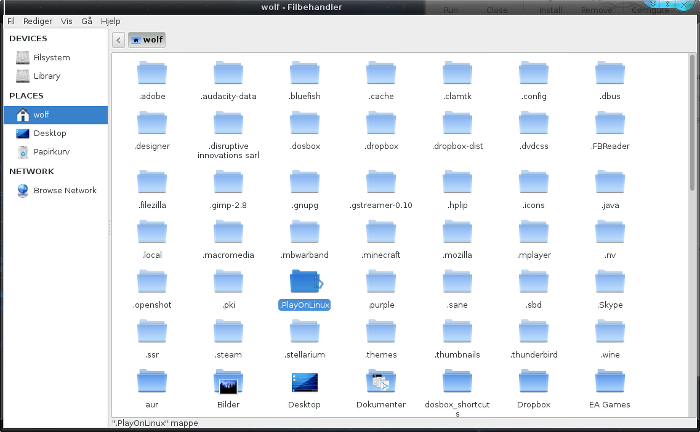Select Filsystem in Devices sidebar
700x432 pixels.
56,57
